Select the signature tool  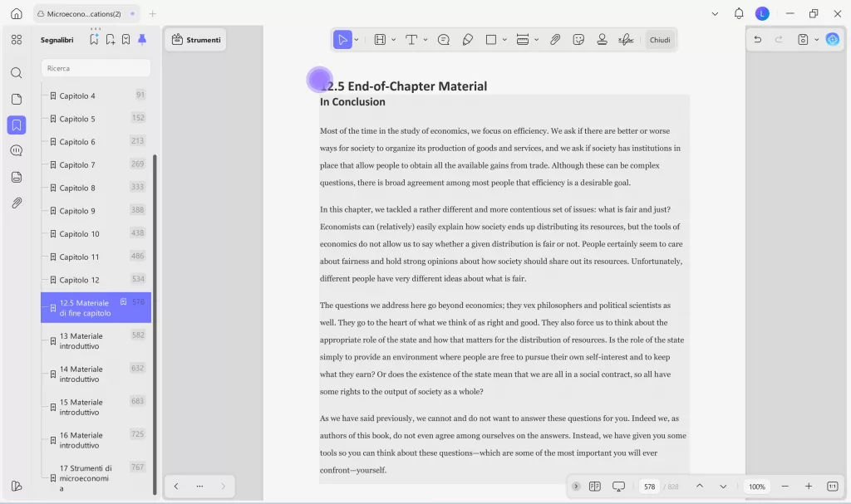(x=626, y=39)
